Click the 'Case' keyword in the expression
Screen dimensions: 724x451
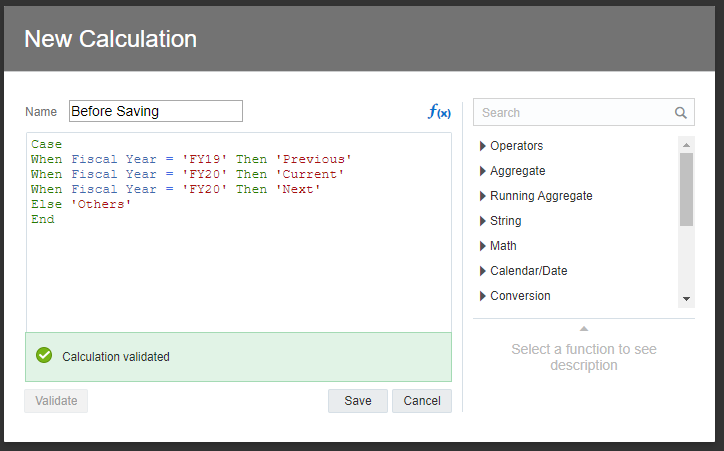pos(46,144)
